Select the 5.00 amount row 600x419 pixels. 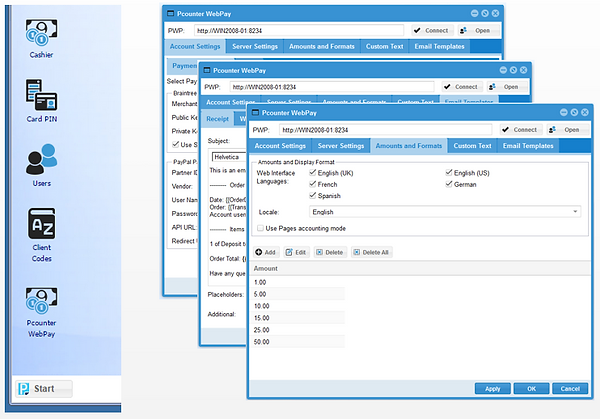coord(298,294)
